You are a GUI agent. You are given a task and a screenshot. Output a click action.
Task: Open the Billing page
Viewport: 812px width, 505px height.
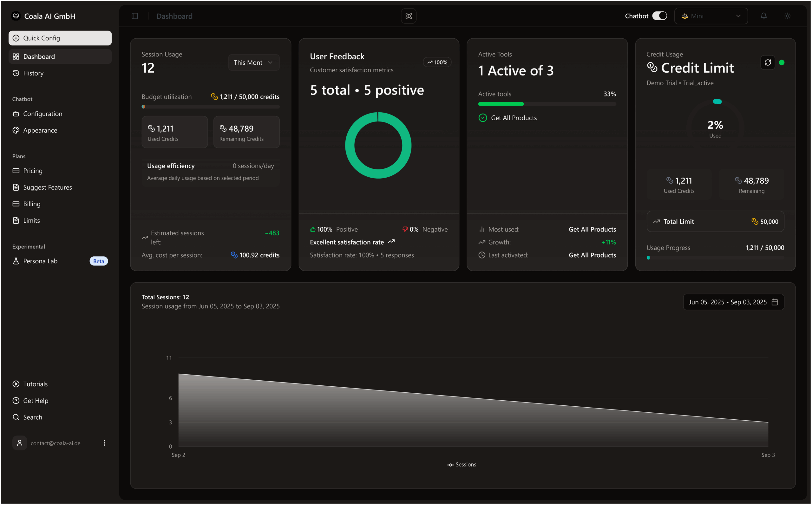pos(32,204)
